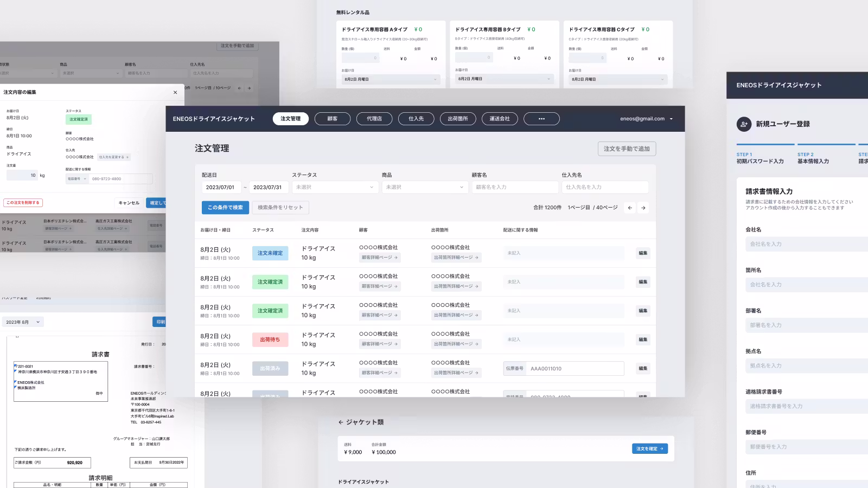The image size is (868, 488).
Task: Go to next page of order list
Action: coord(643,208)
